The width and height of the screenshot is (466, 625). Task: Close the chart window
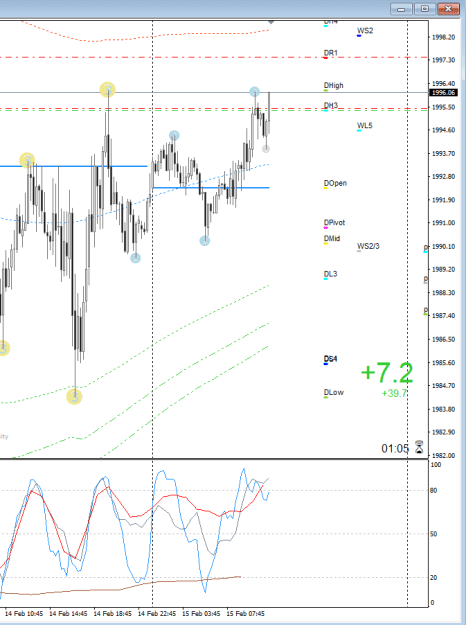(448, 9)
